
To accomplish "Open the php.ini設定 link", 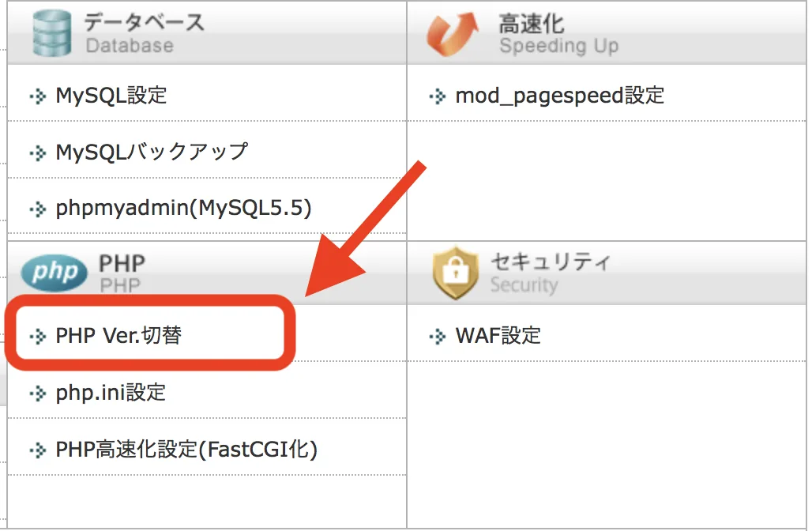I will [x=111, y=393].
